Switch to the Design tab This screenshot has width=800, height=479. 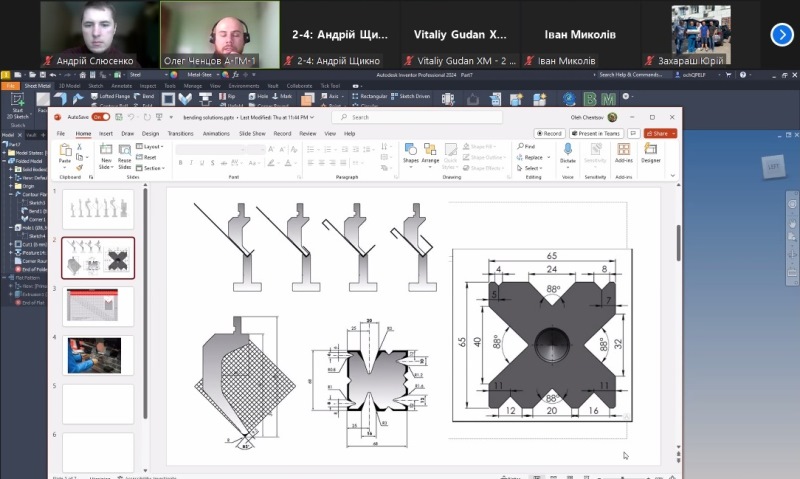150,133
